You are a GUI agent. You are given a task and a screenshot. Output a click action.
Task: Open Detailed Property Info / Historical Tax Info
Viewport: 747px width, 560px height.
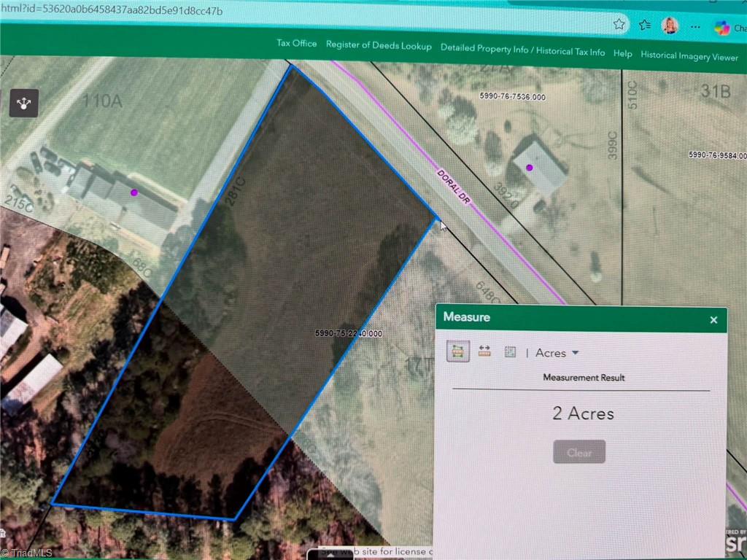pyautogui.click(x=522, y=50)
